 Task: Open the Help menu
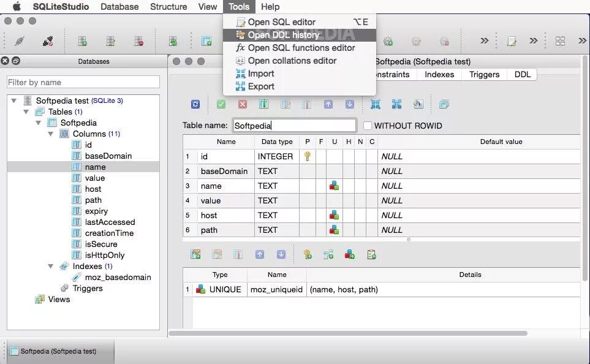tap(270, 7)
